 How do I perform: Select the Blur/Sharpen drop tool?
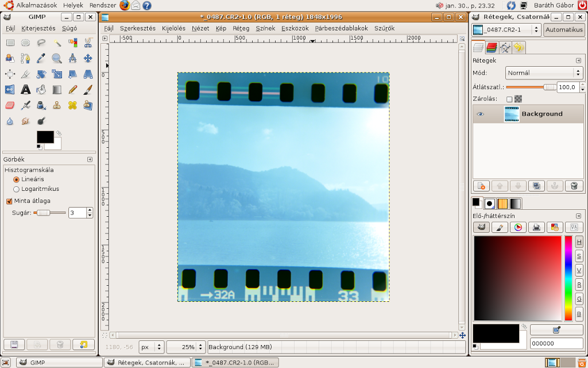tap(10, 121)
